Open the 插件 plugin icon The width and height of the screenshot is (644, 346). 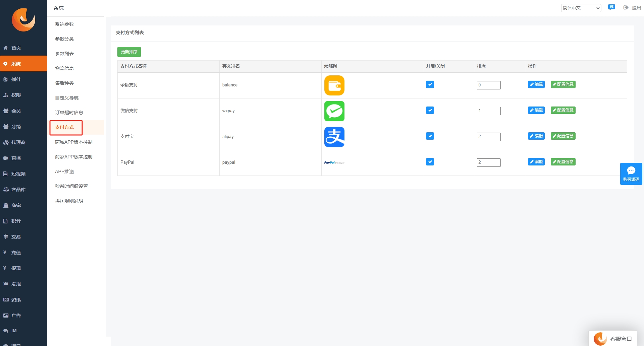click(x=6, y=79)
